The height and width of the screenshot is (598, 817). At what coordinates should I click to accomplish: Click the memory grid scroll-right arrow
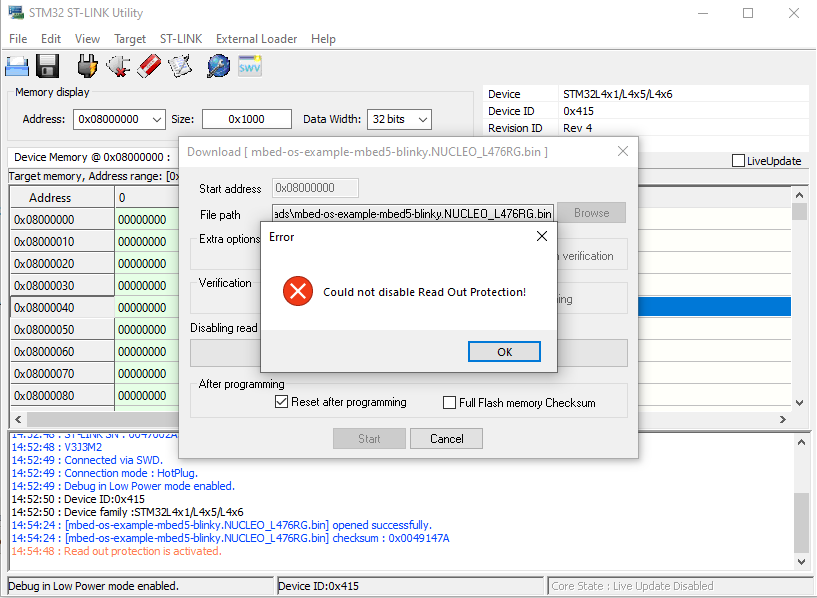(x=783, y=419)
